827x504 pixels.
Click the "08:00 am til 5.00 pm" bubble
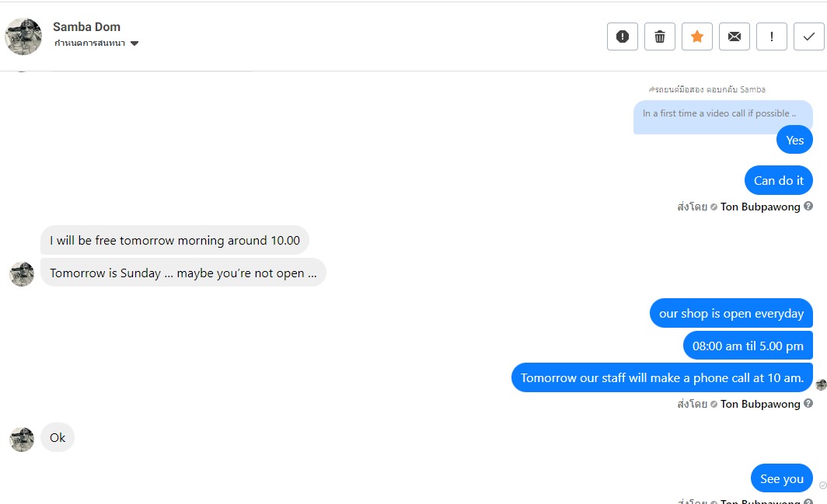coord(748,346)
